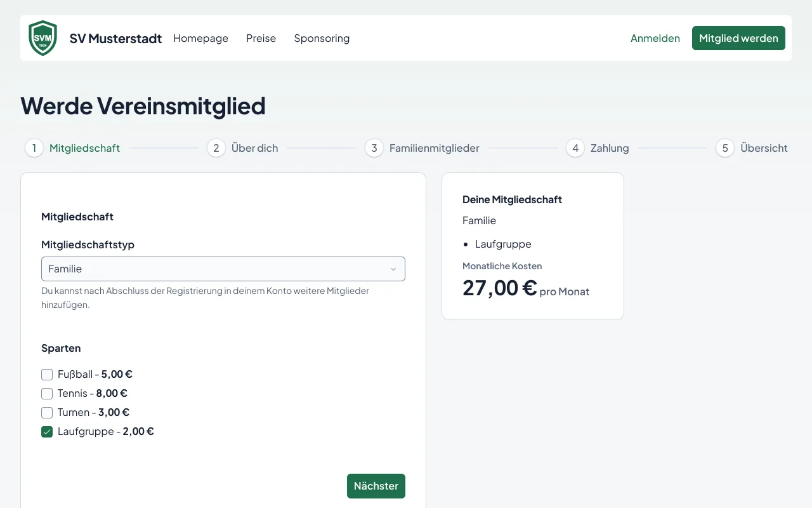
Task: Click Familie in the summary card
Action: click(479, 220)
